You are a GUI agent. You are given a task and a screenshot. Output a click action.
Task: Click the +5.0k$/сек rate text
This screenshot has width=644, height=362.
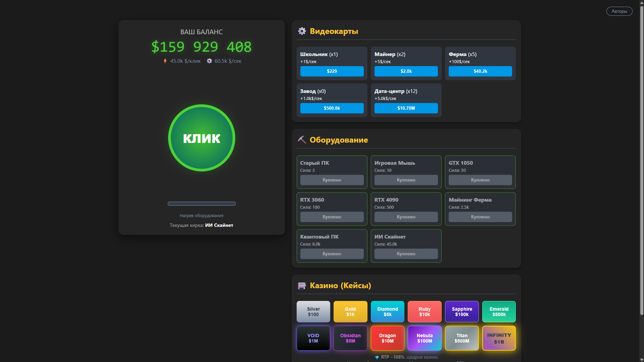tap(385, 99)
